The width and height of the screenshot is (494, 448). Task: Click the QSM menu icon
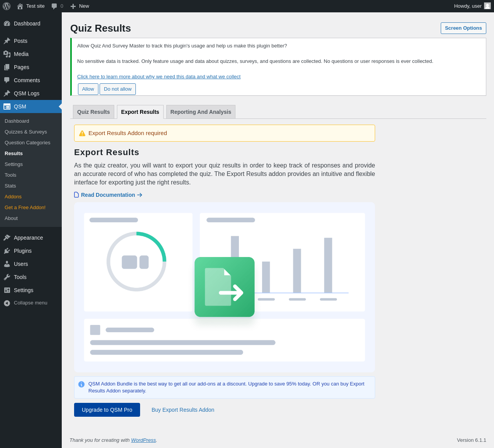[x=7, y=107]
